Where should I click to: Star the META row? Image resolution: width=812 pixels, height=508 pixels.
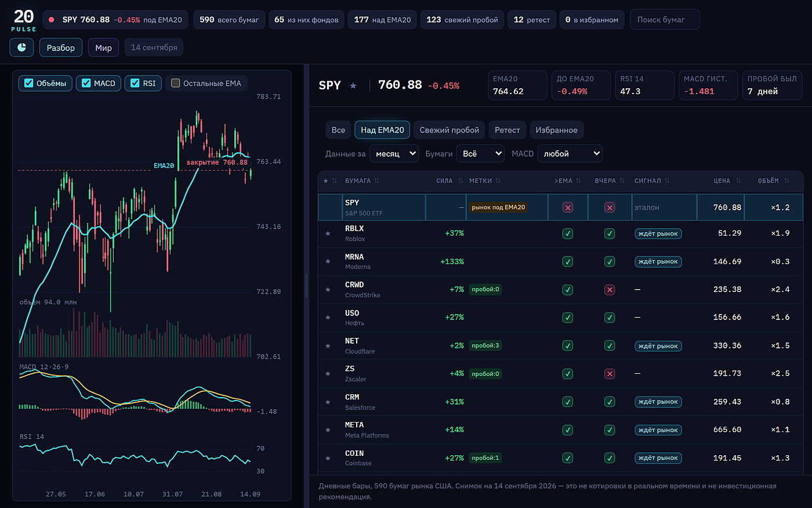[328, 430]
